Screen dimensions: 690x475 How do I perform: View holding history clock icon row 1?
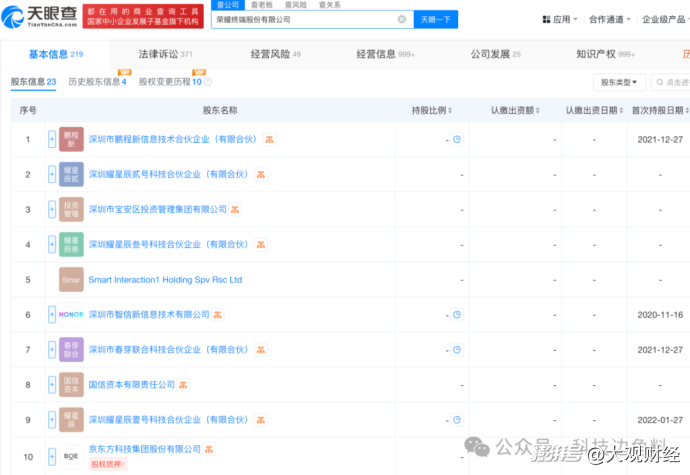[x=457, y=139]
